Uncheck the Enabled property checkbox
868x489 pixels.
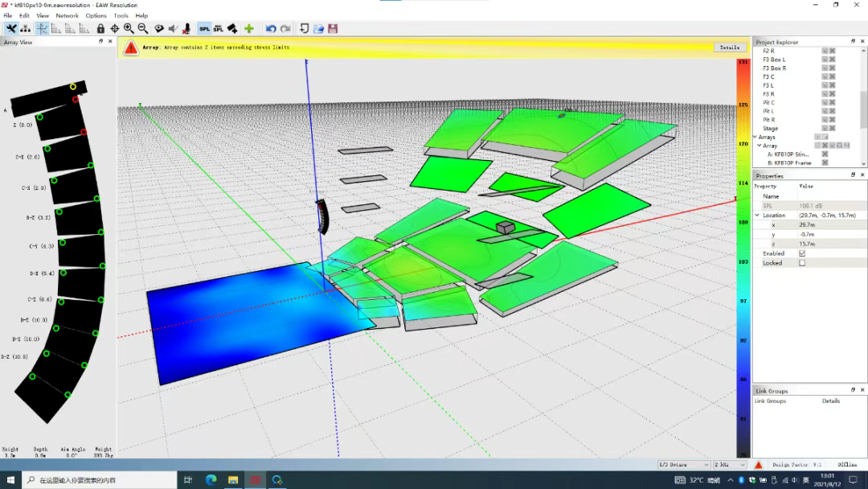pos(802,253)
